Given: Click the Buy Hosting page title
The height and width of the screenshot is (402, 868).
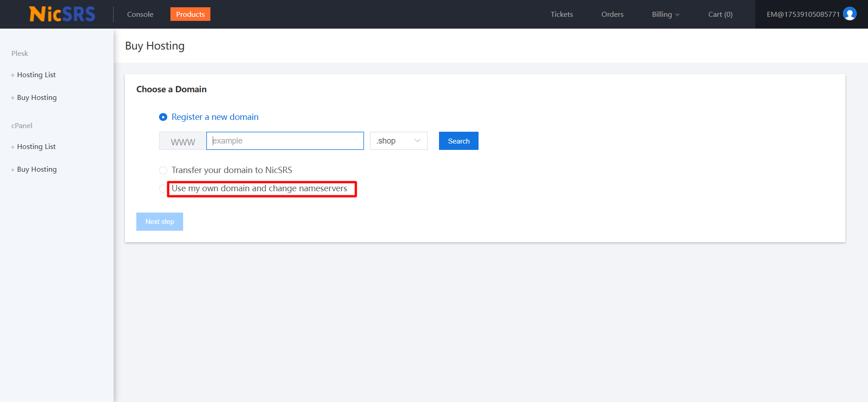Looking at the screenshot, I should point(155,46).
